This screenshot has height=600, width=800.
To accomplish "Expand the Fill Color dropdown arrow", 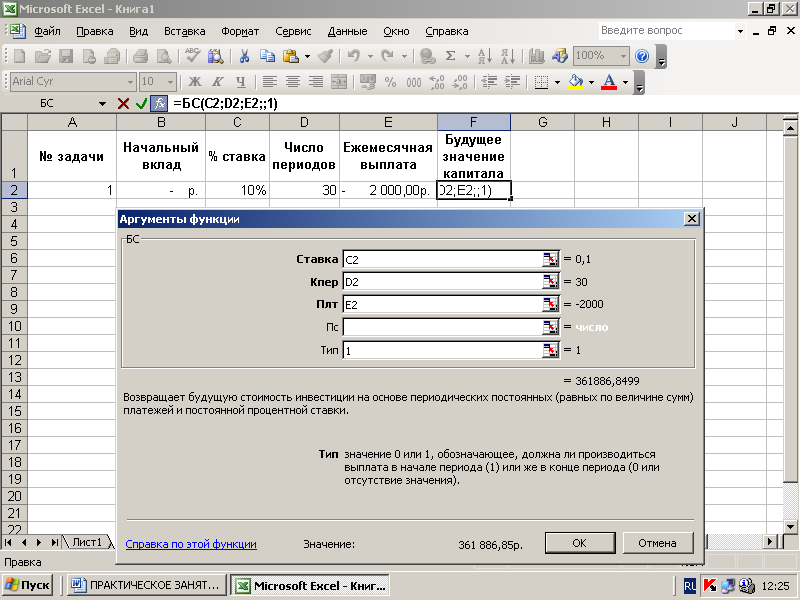I will [x=591, y=82].
